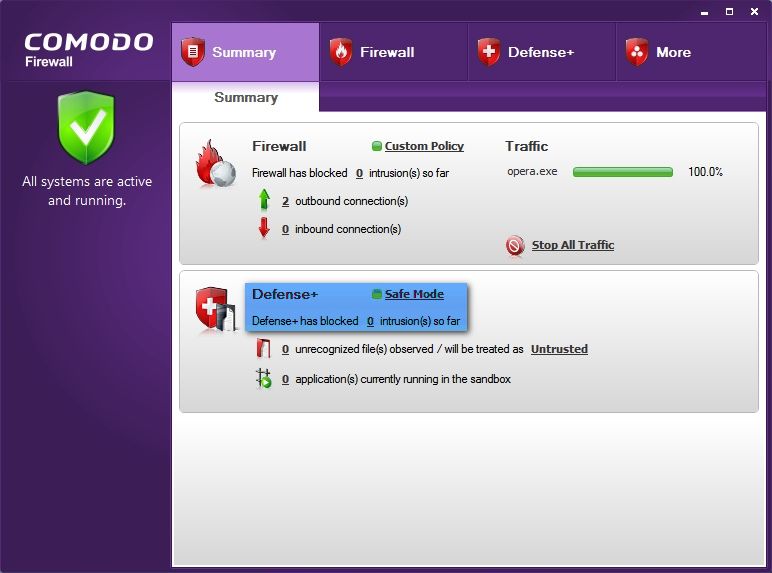
Task: Open the Summary tab
Action: click(245, 52)
